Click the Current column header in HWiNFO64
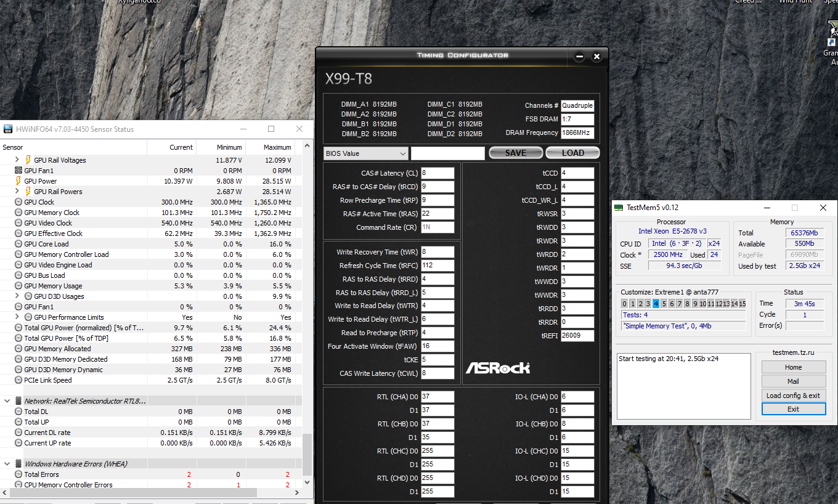This screenshot has height=504, width=838. pos(171,147)
